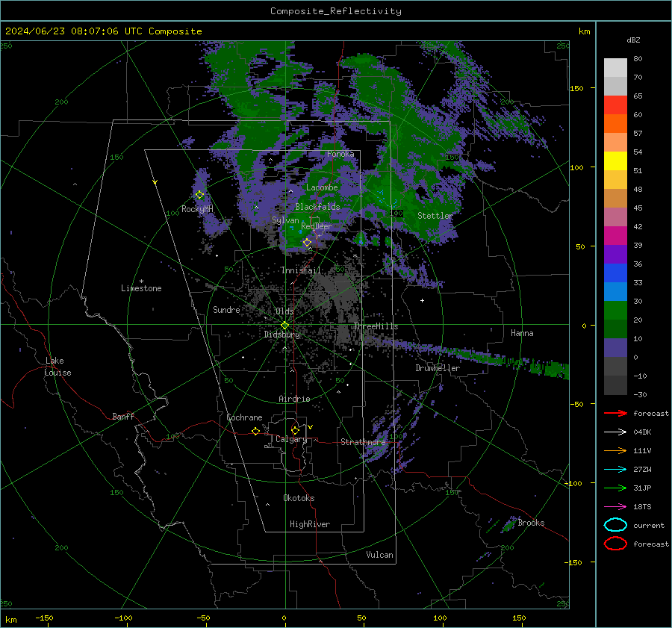Click the Cochrane town label
This screenshot has height=628, width=672.
[244, 417]
